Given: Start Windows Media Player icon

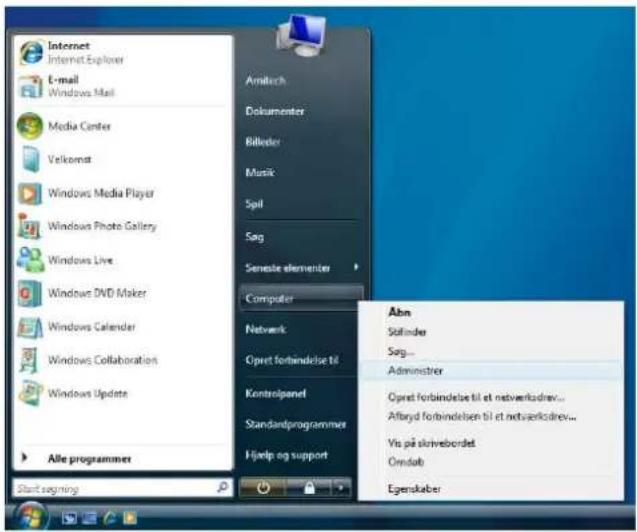Looking at the screenshot, I should click(x=30, y=193).
